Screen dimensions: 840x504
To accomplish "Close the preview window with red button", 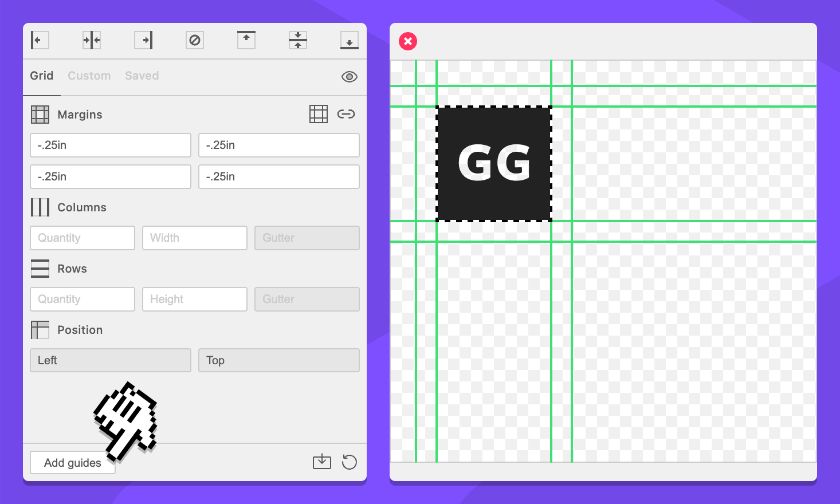I will pyautogui.click(x=408, y=41).
